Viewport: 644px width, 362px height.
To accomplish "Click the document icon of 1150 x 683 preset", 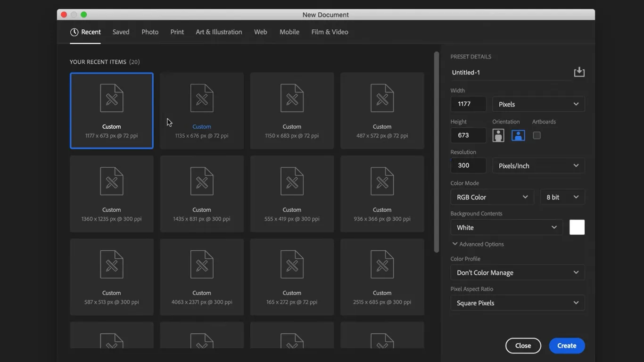I will click(292, 98).
